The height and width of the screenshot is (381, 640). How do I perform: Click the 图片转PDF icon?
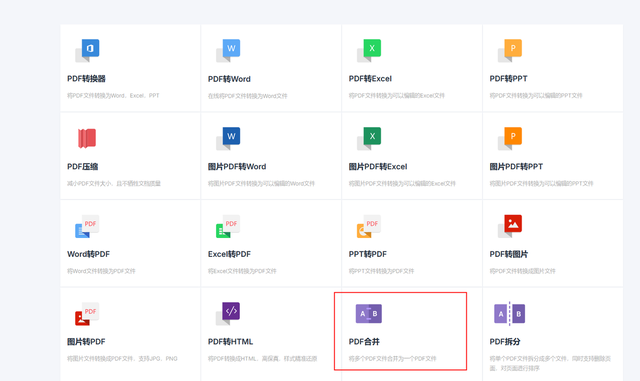coord(87,314)
